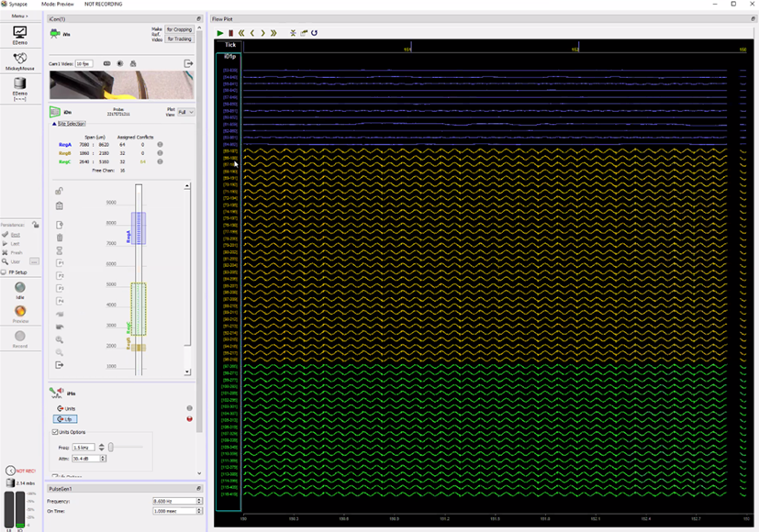Screen dimensions: 759x532
Task: Click the 'for Cropping' reference video button
Action: [x=179, y=29]
